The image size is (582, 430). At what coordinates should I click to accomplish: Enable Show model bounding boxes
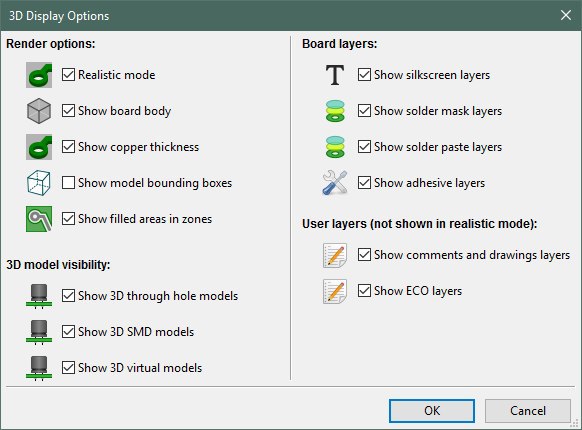(68, 183)
